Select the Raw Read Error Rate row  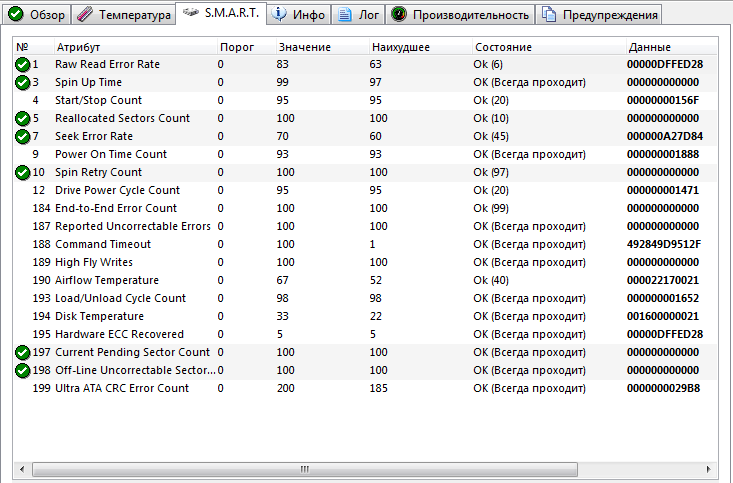tap(365, 65)
